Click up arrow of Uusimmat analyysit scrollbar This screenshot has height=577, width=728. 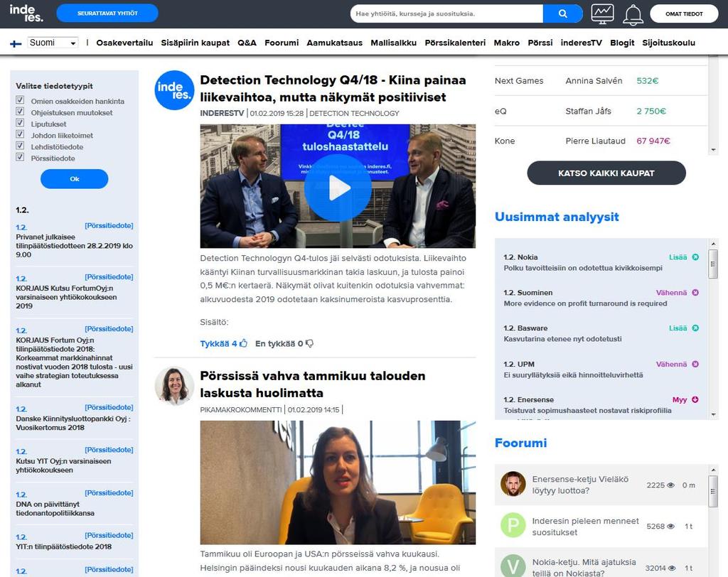pyautogui.click(x=714, y=244)
